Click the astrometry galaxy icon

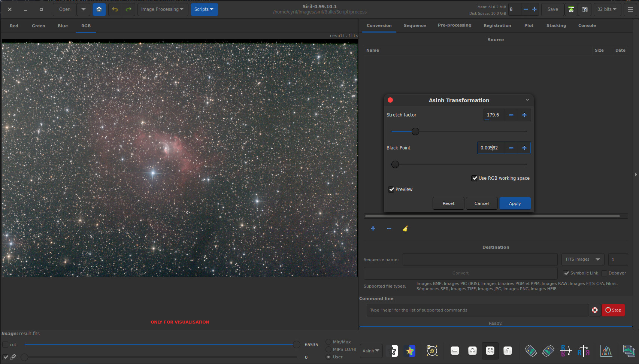[432, 351]
